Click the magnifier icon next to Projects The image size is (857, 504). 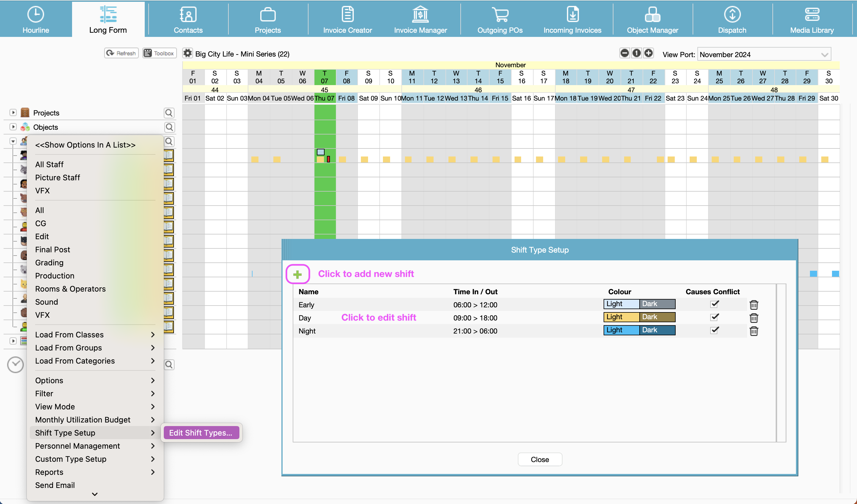click(169, 113)
